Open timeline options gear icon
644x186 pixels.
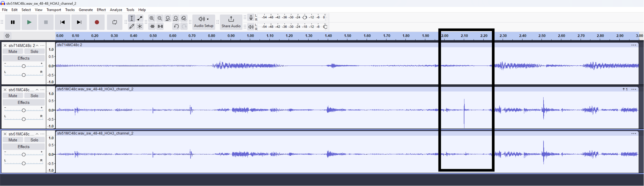(7, 36)
